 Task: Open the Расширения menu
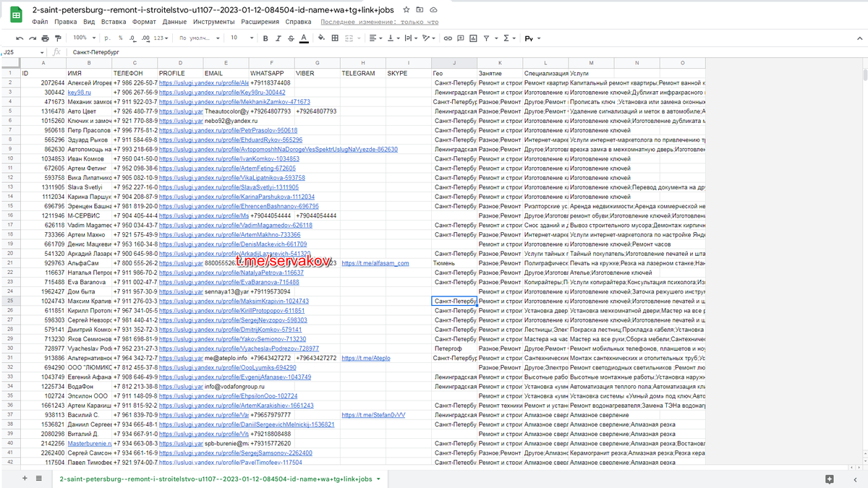[x=260, y=22]
